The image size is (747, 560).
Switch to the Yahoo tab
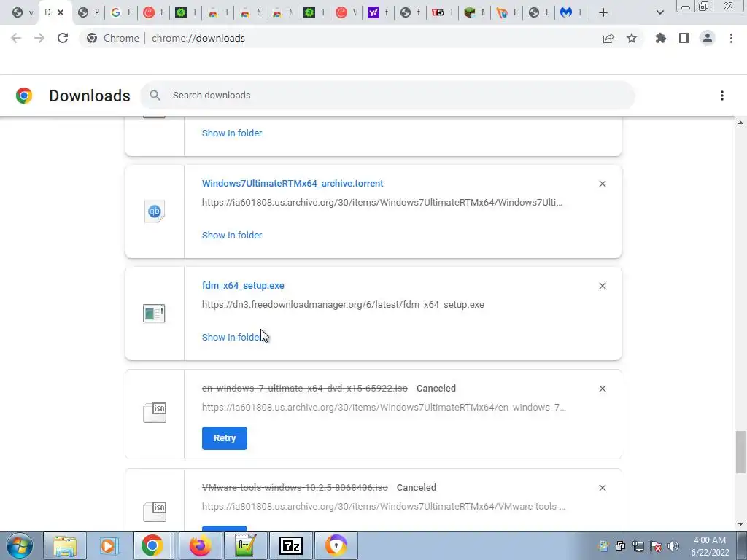[x=378, y=12]
